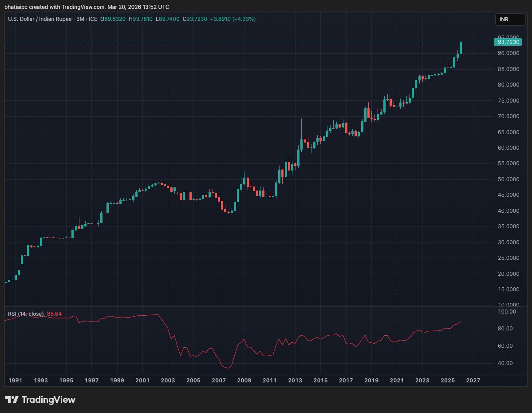Click the 2003 year label on time axis
The width and height of the screenshot is (532, 413).
click(x=168, y=381)
